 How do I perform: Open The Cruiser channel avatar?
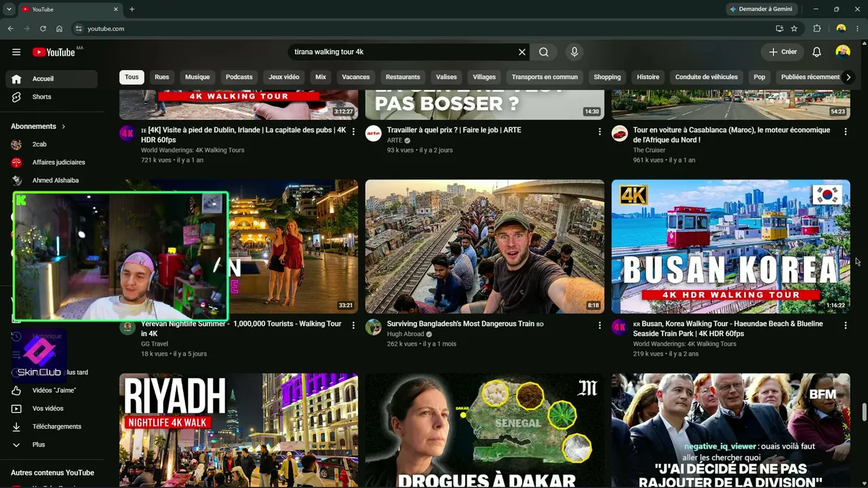click(620, 134)
